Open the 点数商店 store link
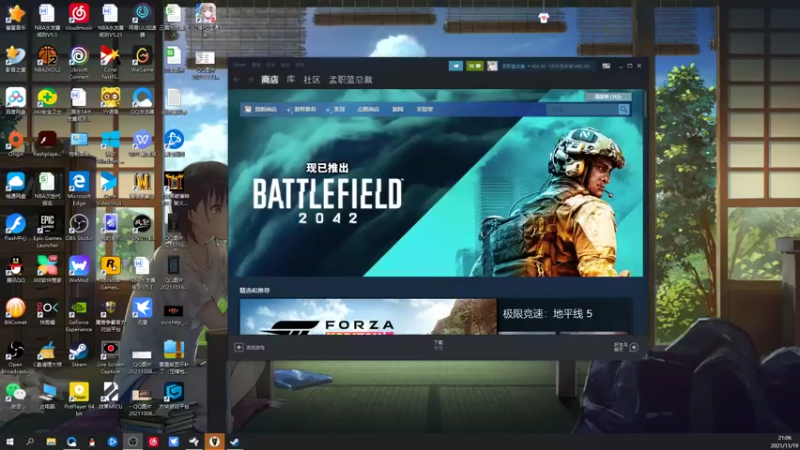The height and width of the screenshot is (450, 800). click(368, 109)
